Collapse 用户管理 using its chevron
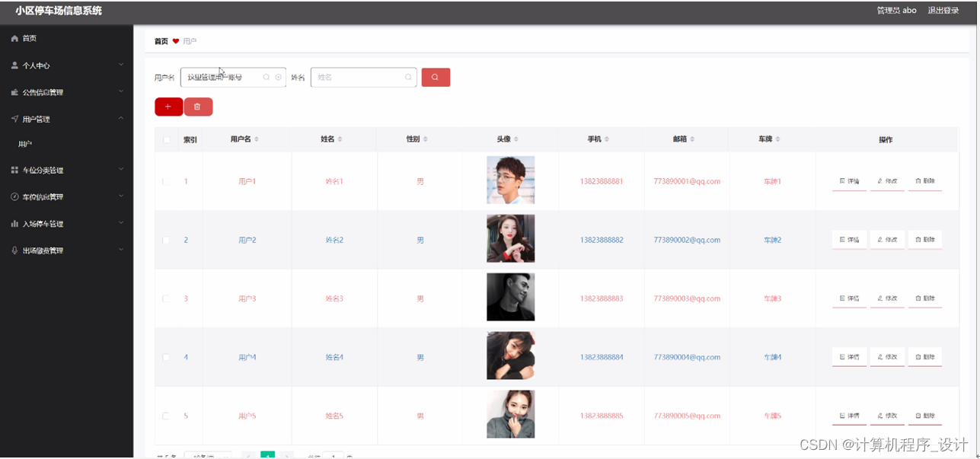Viewport: 980px width, 459px height. 121,118
